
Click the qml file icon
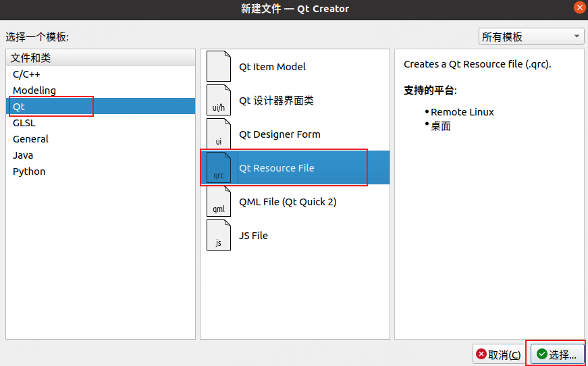[x=219, y=201]
